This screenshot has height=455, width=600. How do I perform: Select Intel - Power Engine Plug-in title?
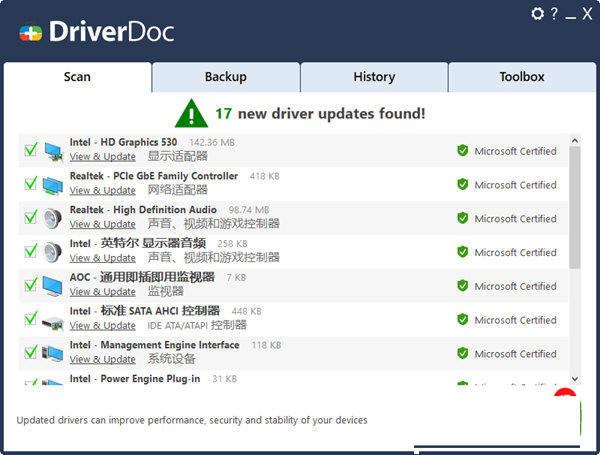coord(135,379)
